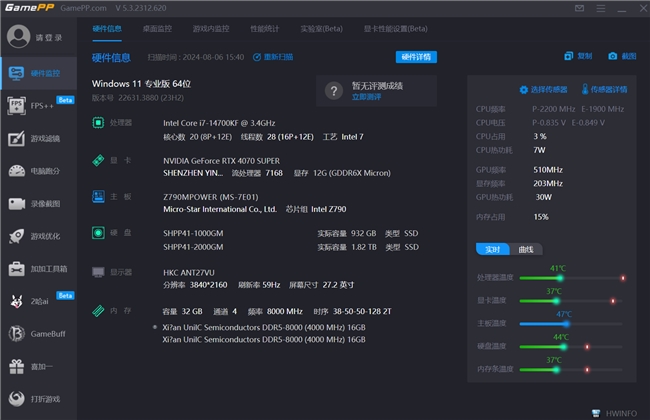Select the 实时 realtime toggle
Screen dimensions: 650x420
[x=492, y=249]
